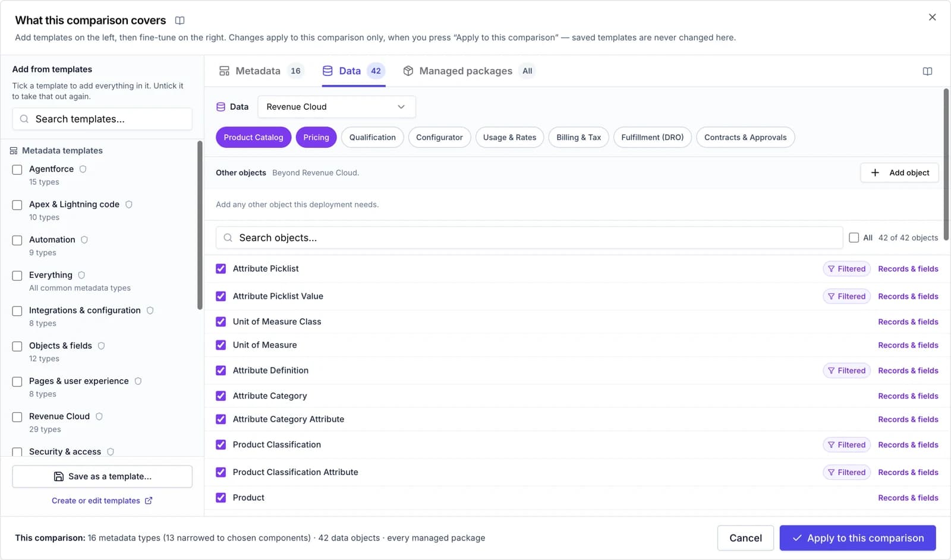Click the objects panel scrollbar
This screenshot has height=560, width=951.
tap(946, 164)
